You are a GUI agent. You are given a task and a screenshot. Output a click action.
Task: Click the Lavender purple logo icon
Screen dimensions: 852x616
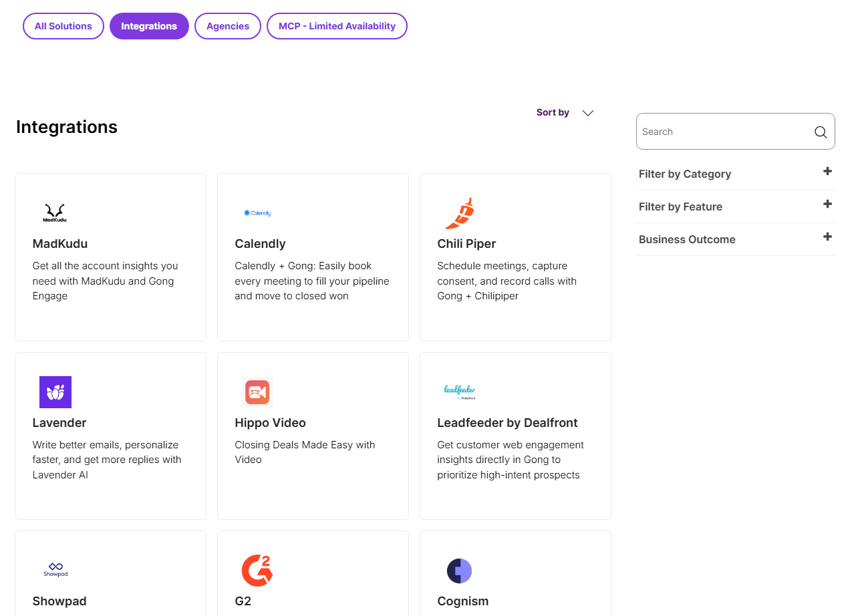click(55, 392)
